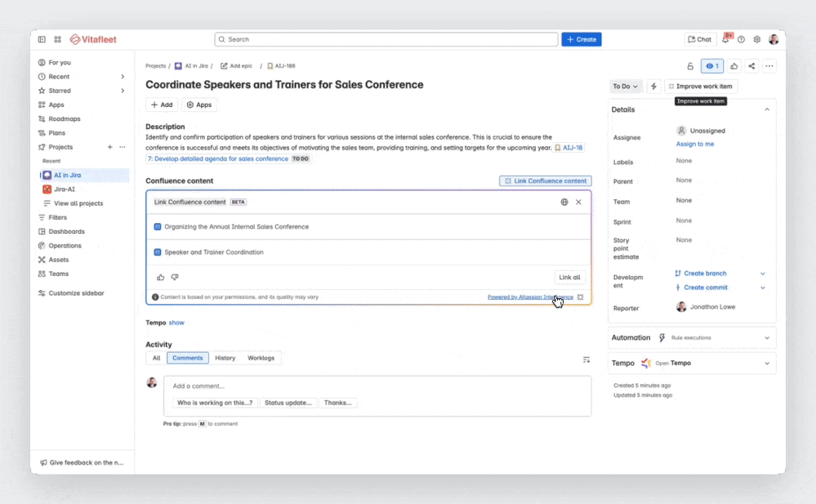Give thumbs down feedback in the Confluence panel
This screenshot has height=504, width=816.
coord(175,278)
